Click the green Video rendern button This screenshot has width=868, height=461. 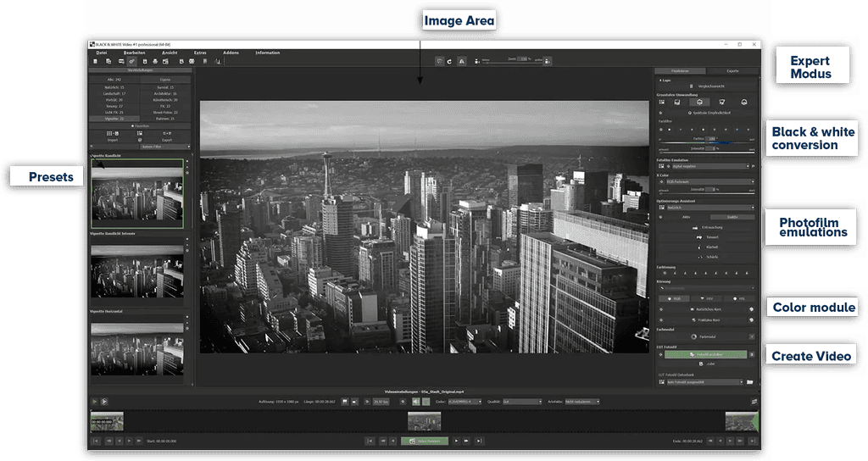tap(424, 442)
